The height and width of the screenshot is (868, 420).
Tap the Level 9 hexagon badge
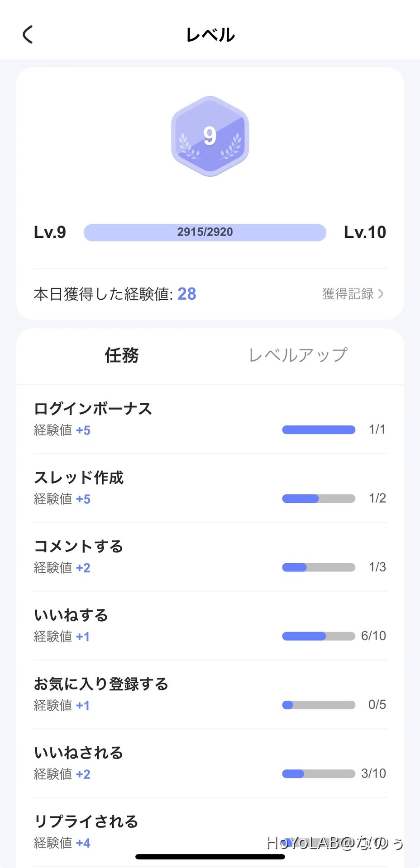coord(210,136)
